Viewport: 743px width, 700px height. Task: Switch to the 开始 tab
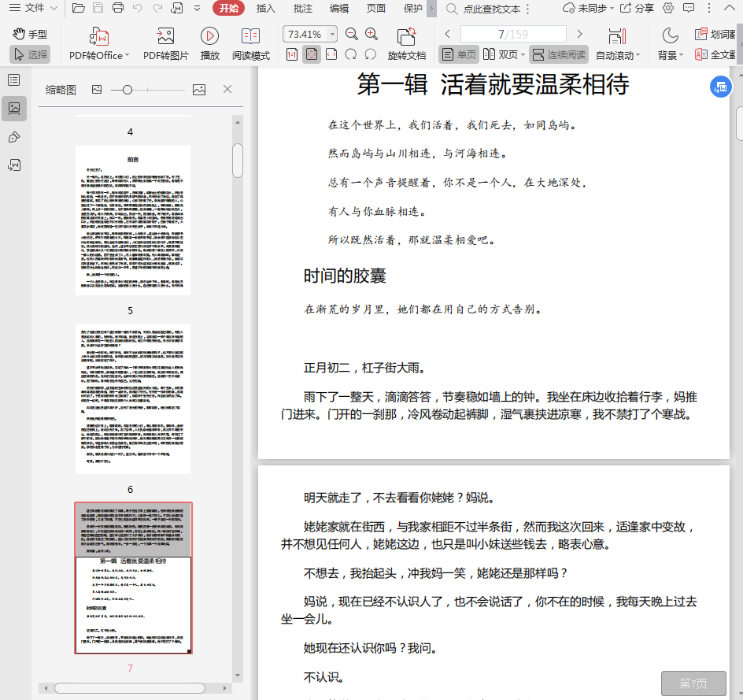pos(228,8)
